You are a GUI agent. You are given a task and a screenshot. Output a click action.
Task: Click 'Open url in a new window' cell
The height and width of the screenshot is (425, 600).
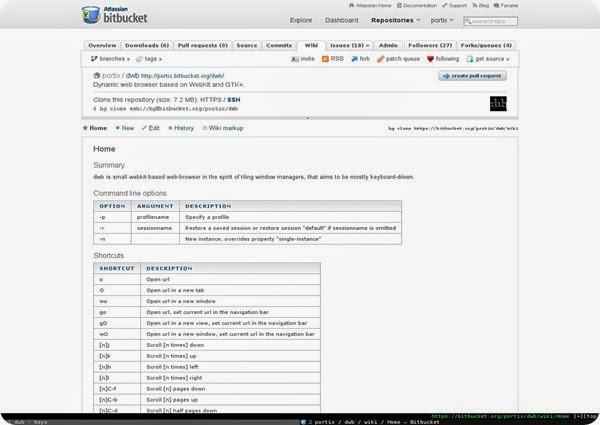point(230,301)
